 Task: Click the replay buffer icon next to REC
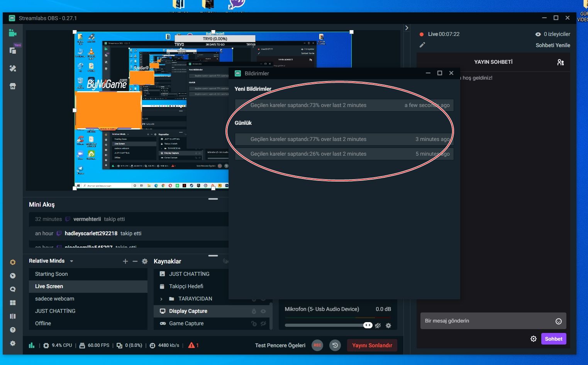tap(335, 345)
